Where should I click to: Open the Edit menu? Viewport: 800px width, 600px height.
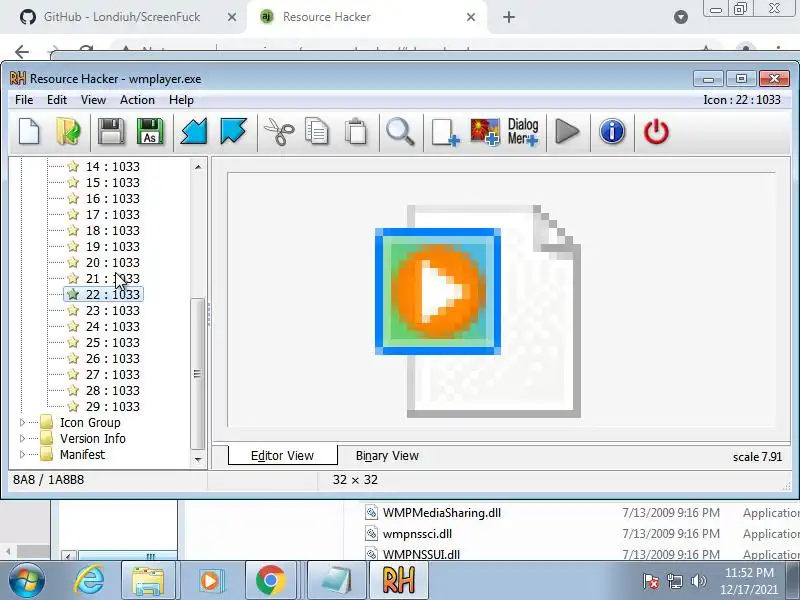[57, 100]
